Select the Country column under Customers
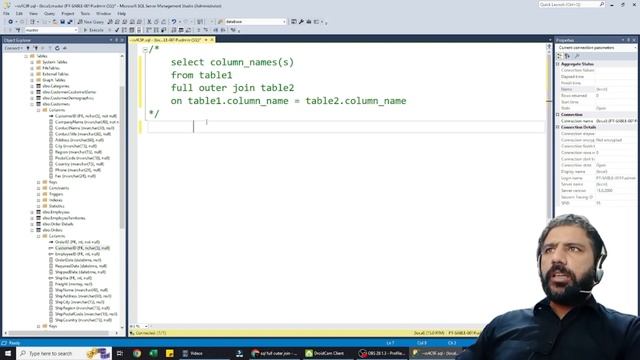Image resolution: width=640 pixels, height=360 pixels. pyautogui.click(x=79, y=164)
